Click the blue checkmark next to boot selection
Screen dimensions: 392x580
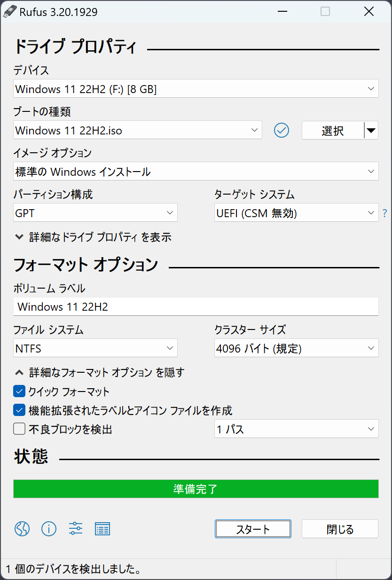(x=282, y=130)
